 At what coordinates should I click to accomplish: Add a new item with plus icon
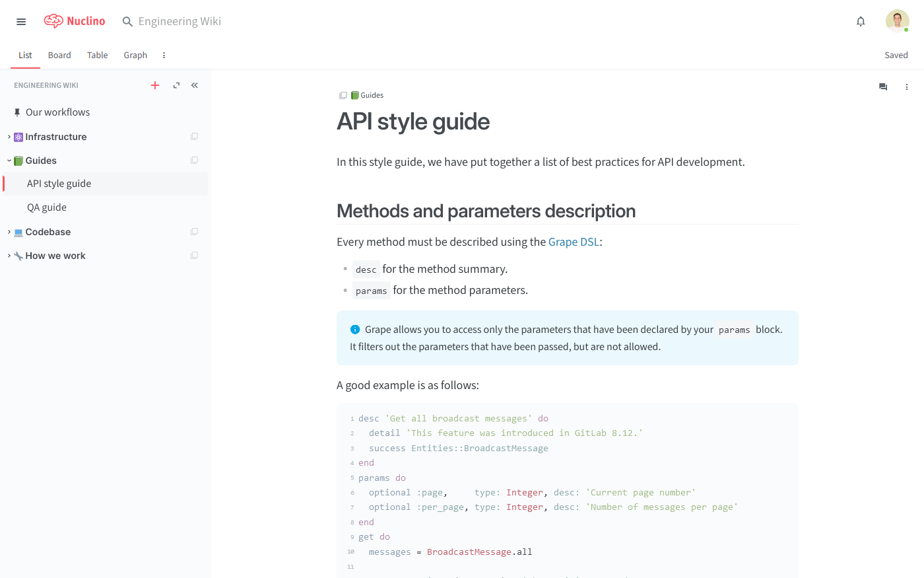click(x=155, y=85)
